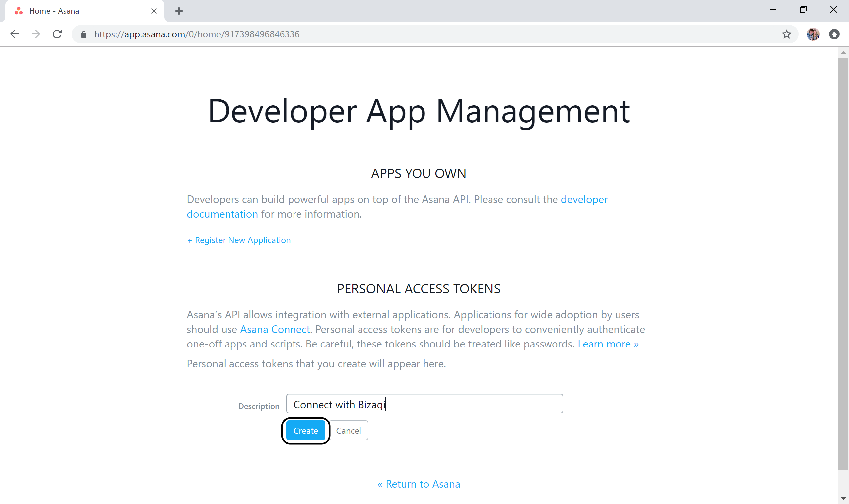Focus the URL address bar
Viewport: 849px width, 504px height.
point(435,34)
